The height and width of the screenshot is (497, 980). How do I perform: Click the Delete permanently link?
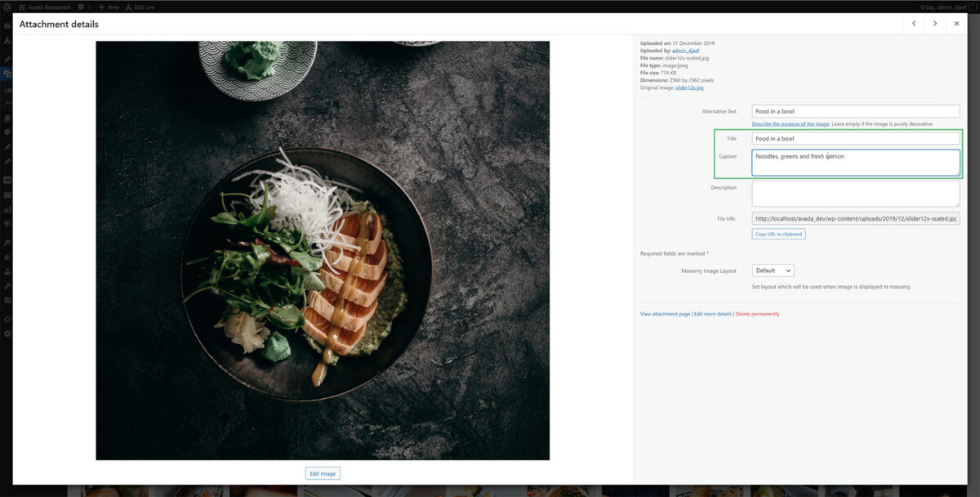pos(758,313)
